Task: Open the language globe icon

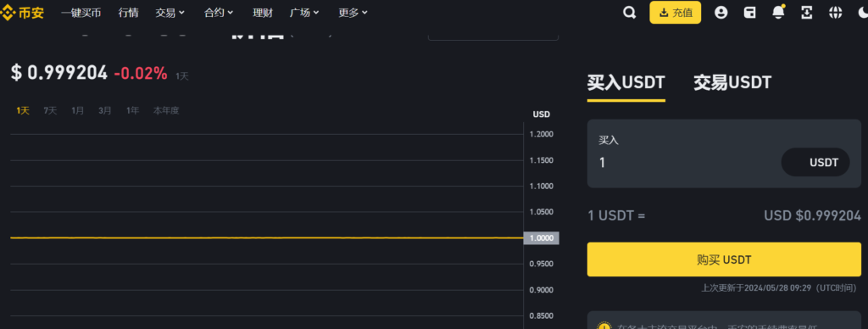Action: coord(835,12)
